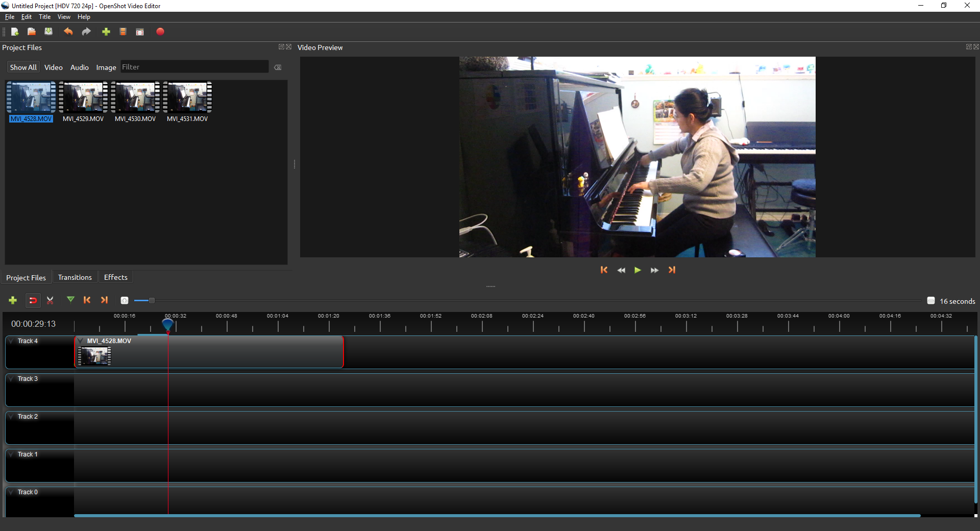The height and width of the screenshot is (531, 980).
Task: Open the MVI_4528.MOV clip menu arrow
Action: coord(81,341)
